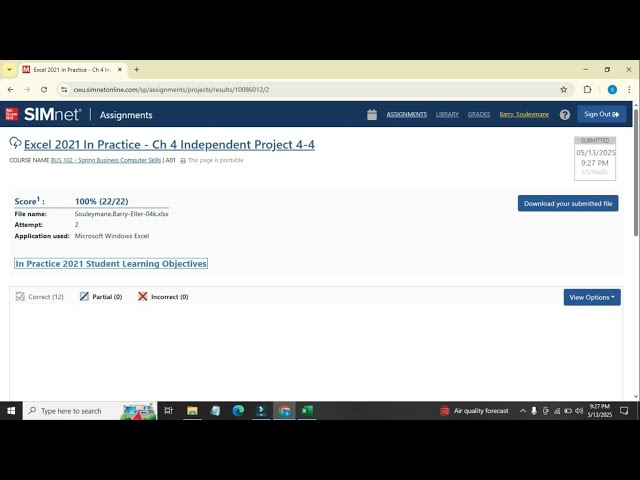Open the LIBRARY menu link
This screenshot has width=640, height=480.
[447, 115]
